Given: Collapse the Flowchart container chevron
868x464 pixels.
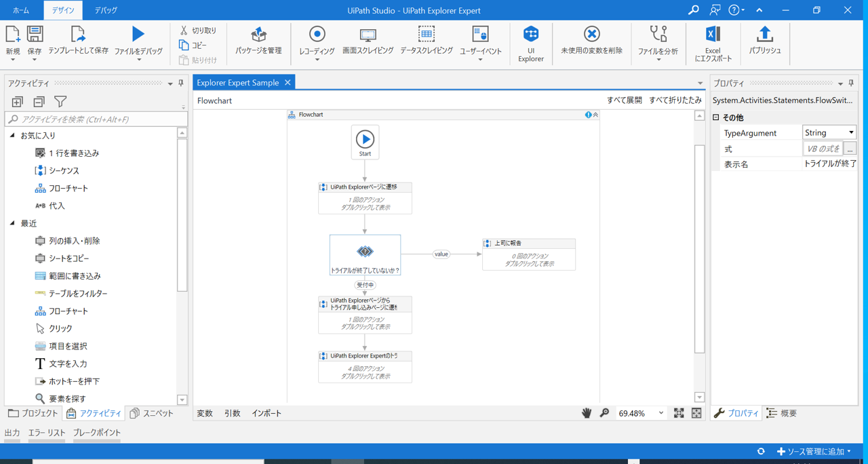Looking at the screenshot, I should click(595, 115).
